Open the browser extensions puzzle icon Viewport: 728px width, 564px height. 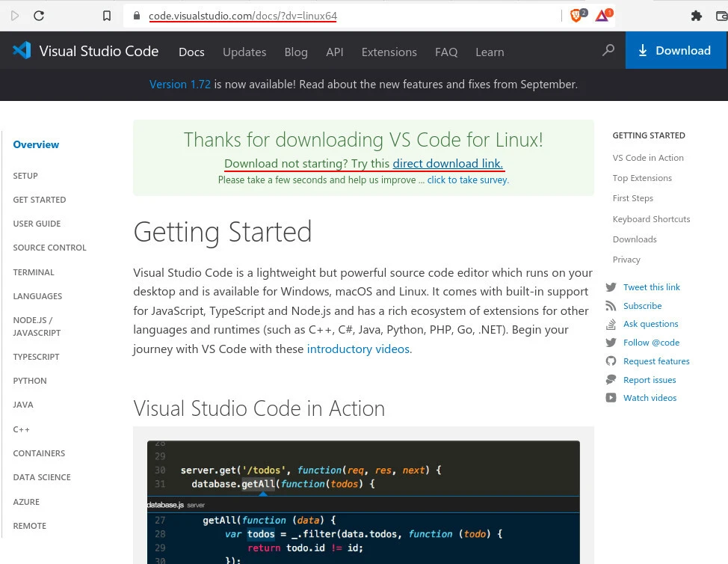(x=697, y=15)
